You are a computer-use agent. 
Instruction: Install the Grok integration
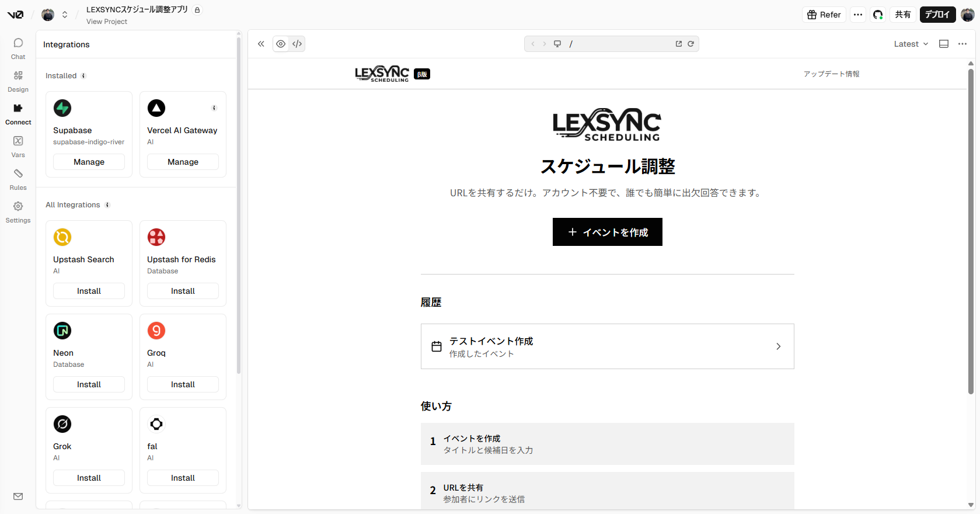tap(89, 478)
